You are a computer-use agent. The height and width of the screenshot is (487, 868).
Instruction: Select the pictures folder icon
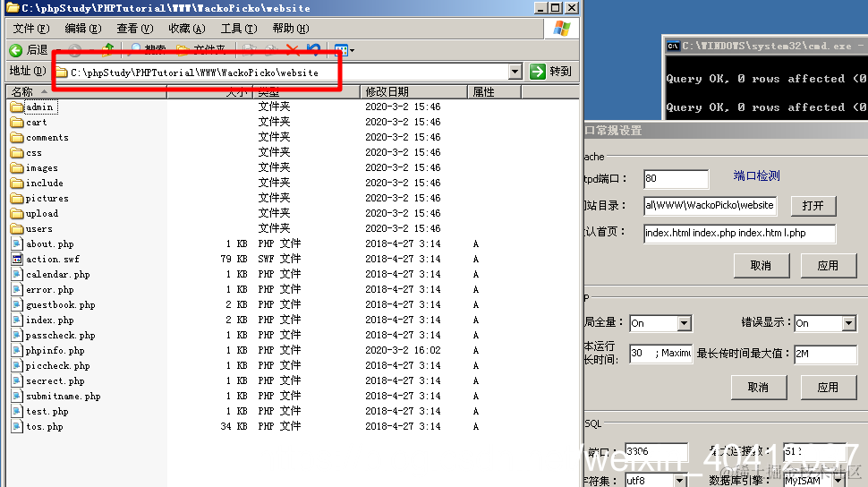(x=17, y=199)
